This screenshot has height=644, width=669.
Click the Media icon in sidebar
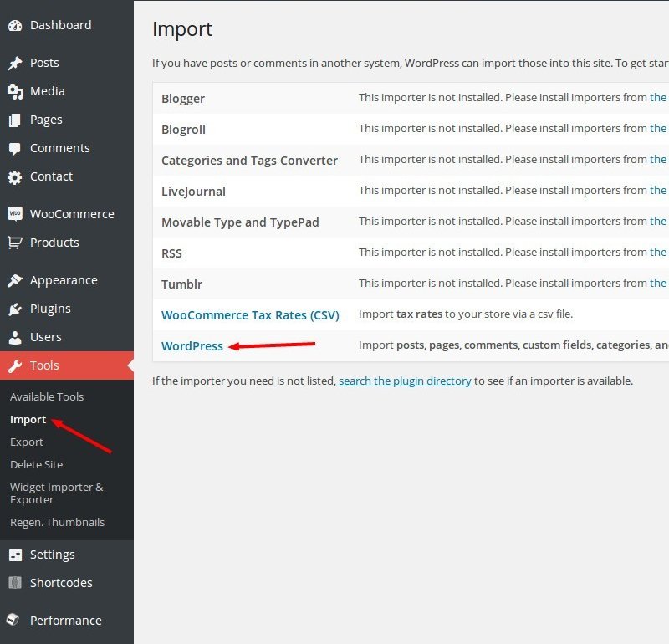click(x=15, y=92)
